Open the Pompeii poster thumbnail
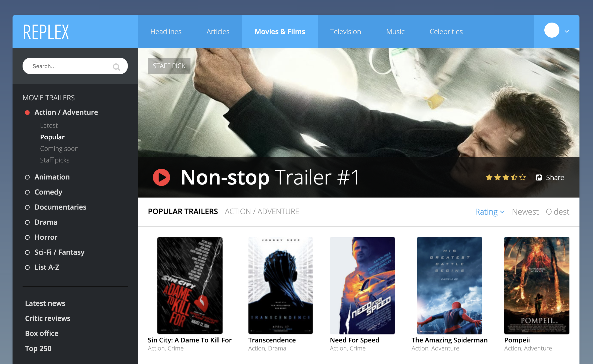 tap(537, 285)
